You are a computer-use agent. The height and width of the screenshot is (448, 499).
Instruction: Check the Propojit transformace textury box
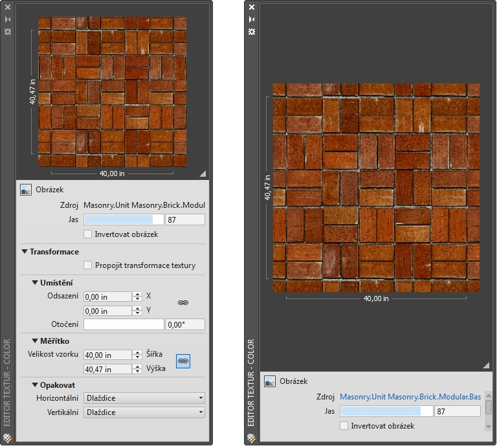point(88,265)
